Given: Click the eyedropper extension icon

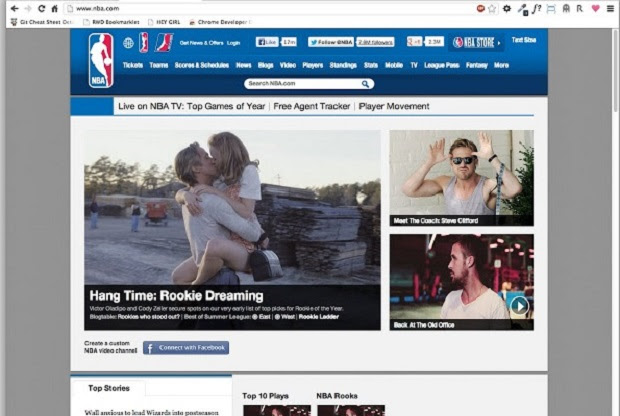Looking at the screenshot, I should coord(523,9).
